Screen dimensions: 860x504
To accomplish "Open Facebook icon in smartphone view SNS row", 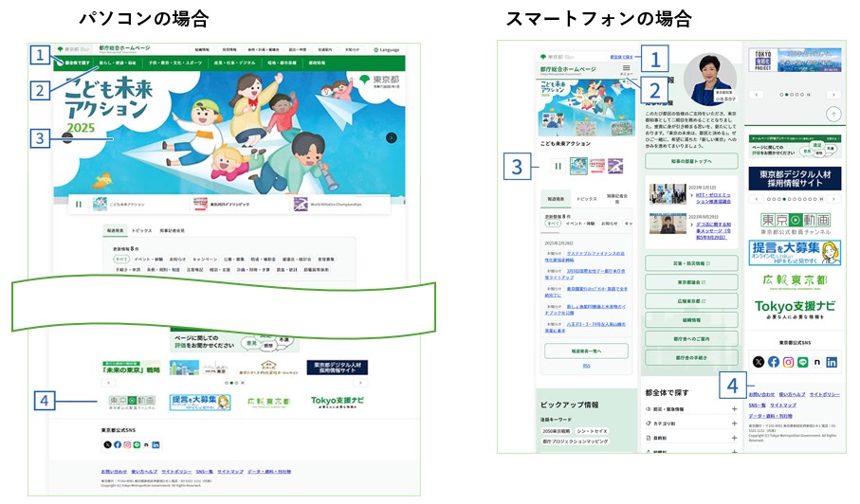I will (774, 362).
